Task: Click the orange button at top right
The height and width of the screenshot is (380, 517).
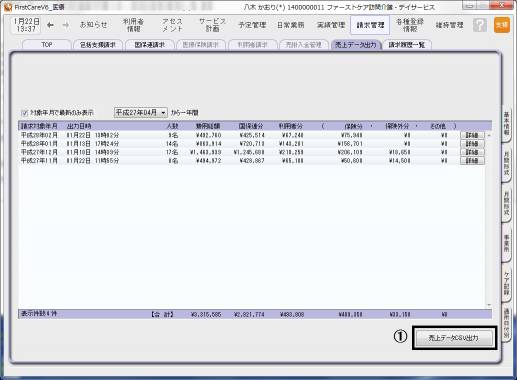Action: pos(502,25)
